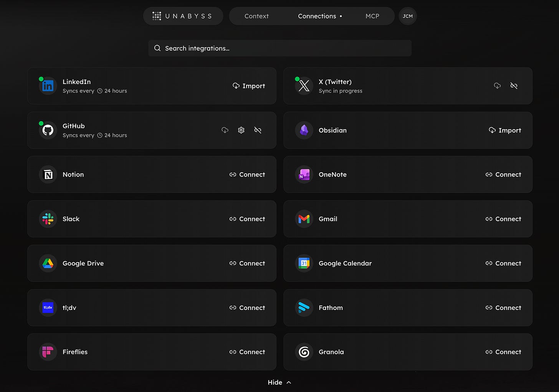
Task: Click the Obsidian crystal icon
Action: click(x=304, y=130)
